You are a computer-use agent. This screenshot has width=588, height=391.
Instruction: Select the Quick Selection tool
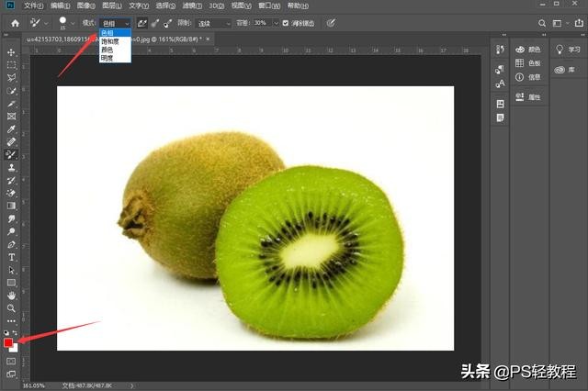click(11, 91)
